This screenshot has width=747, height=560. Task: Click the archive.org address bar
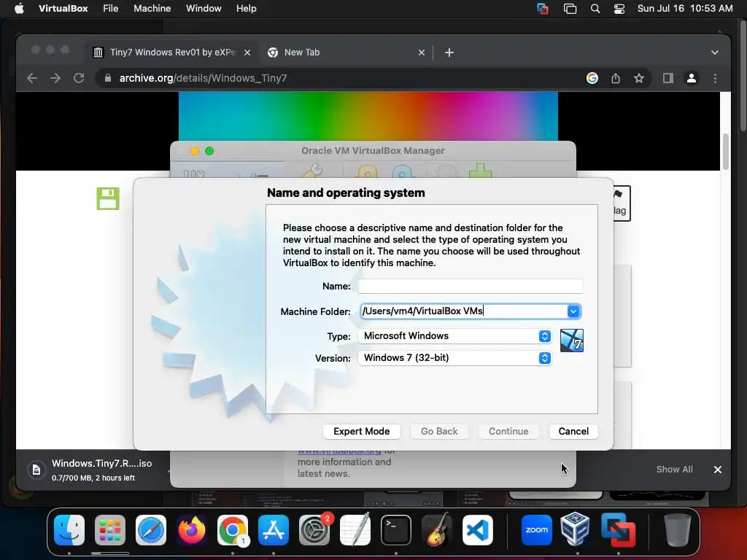[343, 78]
